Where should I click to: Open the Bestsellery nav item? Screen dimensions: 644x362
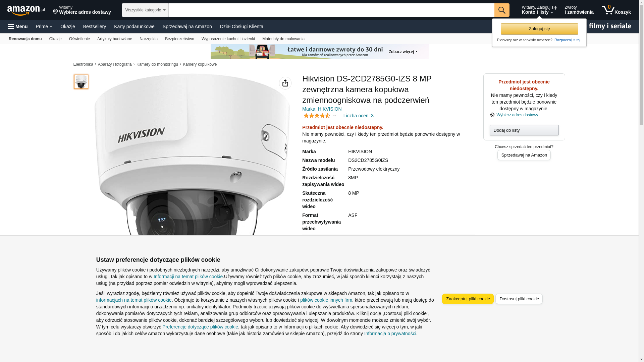coord(95,26)
